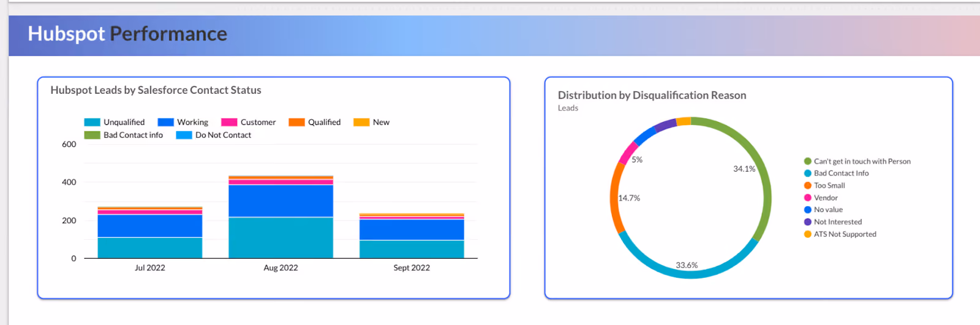980x325 pixels.
Task: Click the Customer legend color swatch
Action: click(x=229, y=122)
